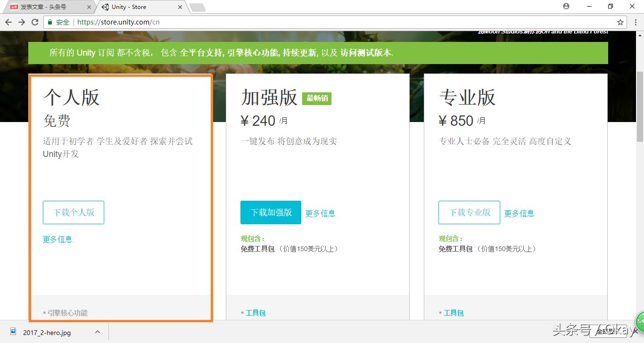Click the ¥ 240 monthly price

click(x=264, y=121)
